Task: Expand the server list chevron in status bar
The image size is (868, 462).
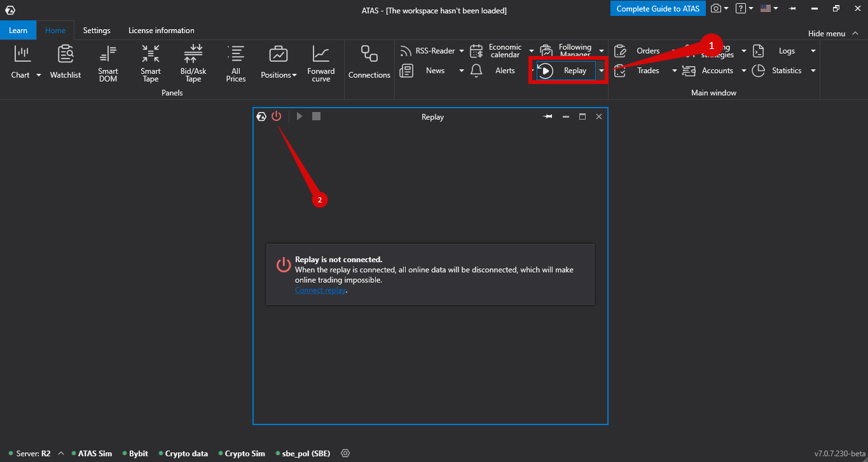Action: pos(61,453)
